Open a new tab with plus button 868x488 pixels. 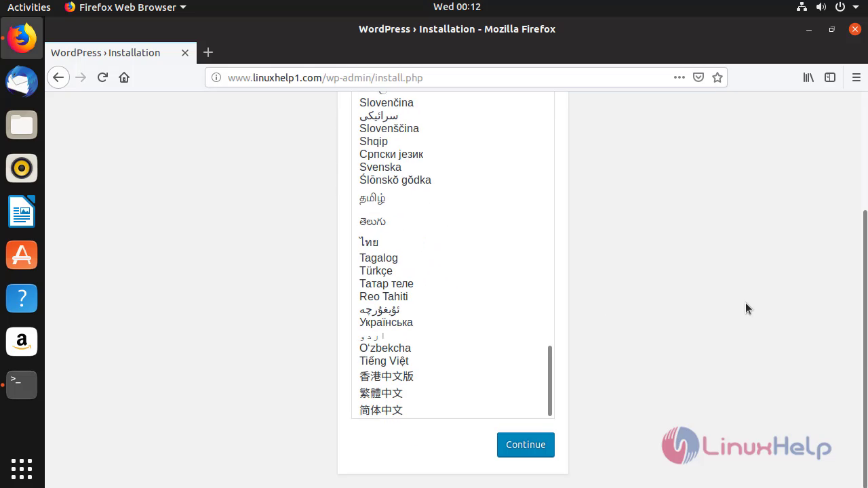[208, 52]
